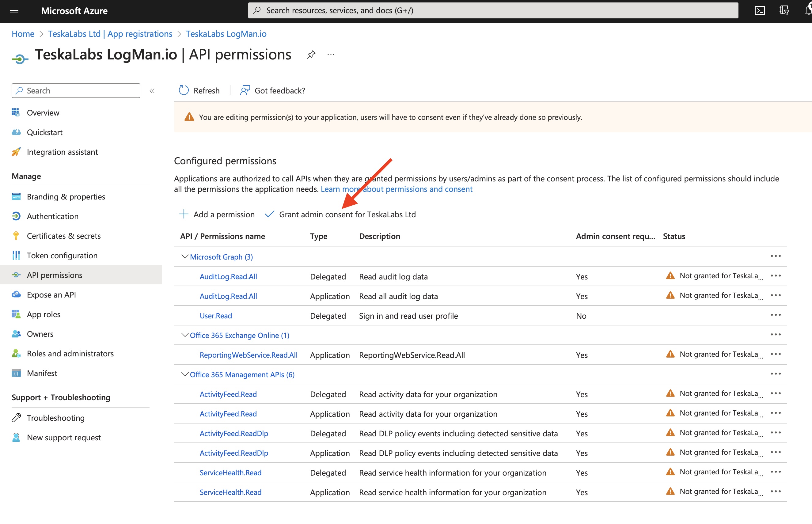Open ellipsis menu for ReportingWebService.Read.All row

tap(776, 354)
